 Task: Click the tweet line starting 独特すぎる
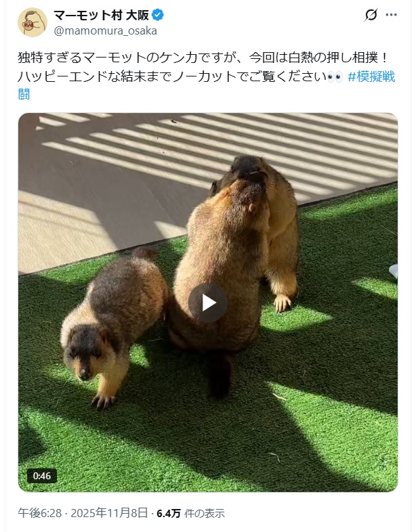tap(203, 58)
